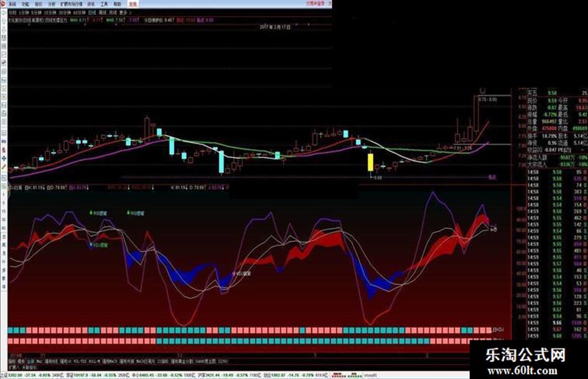Click the application logo icon at top-left
588x379 pixels.
3,4
